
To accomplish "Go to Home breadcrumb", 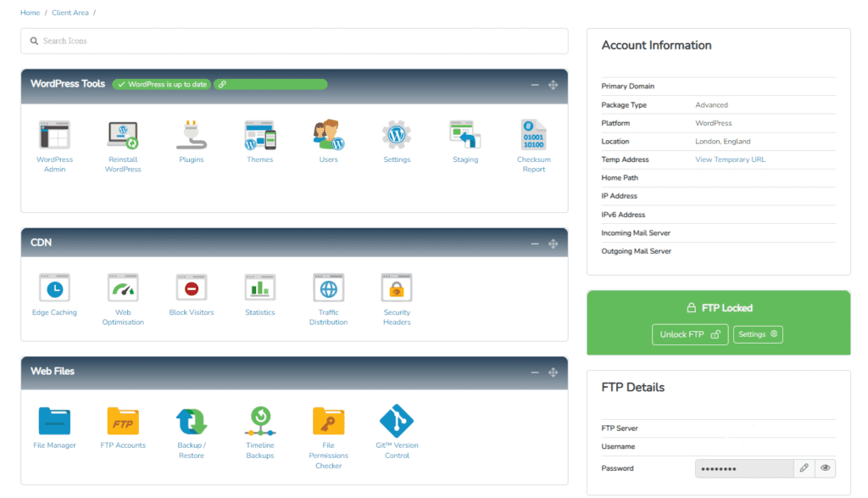I will point(30,13).
